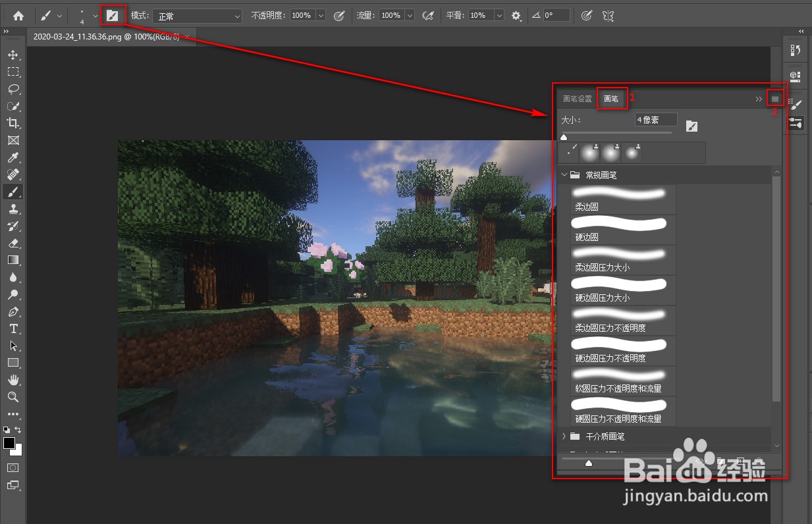Click the brush size slider handle
The height and width of the screenshot is (524, 812).
564,136
